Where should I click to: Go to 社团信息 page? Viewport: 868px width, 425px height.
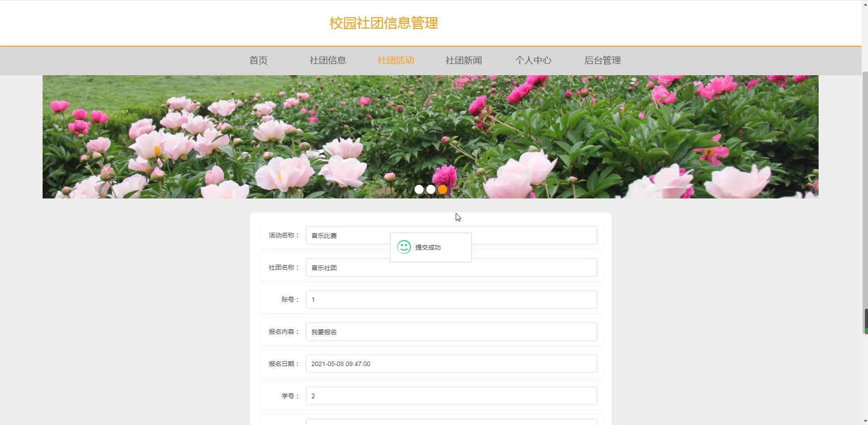pos(328,60)
